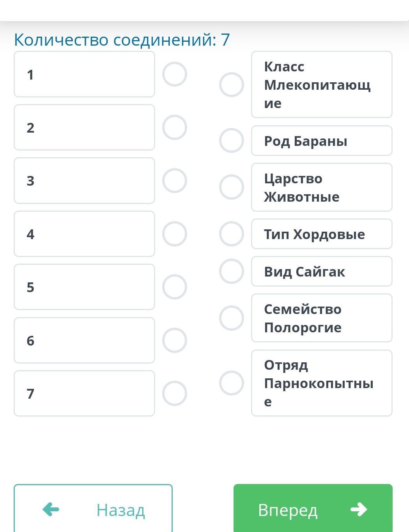Image resolution: width=409 pixels, height=532 pixels.
Task: Select the connector circle next to box 1
Action: pyautogui.click(x=175, y=74)
